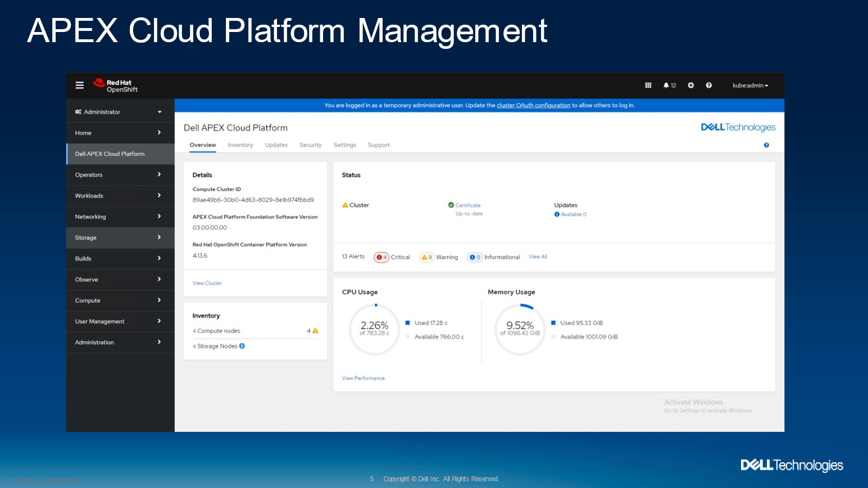
Task: Switch to the Security tab
Action: [x=310, y=145]
